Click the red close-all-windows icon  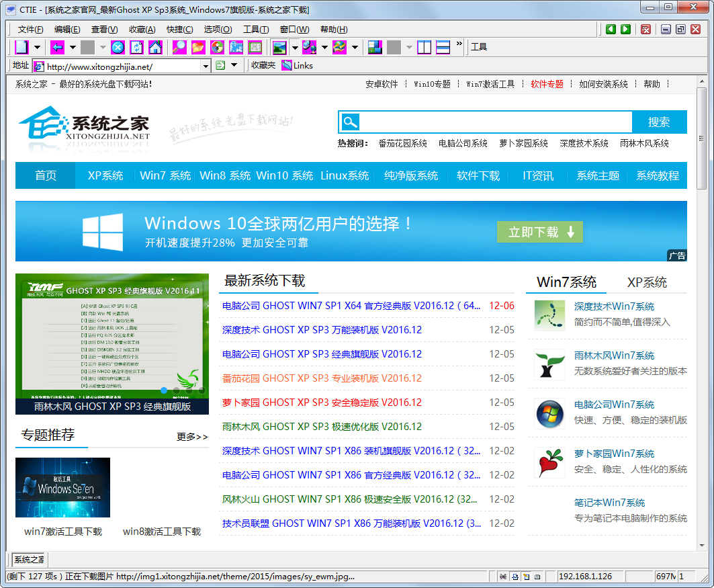click(x=645, y=29)
